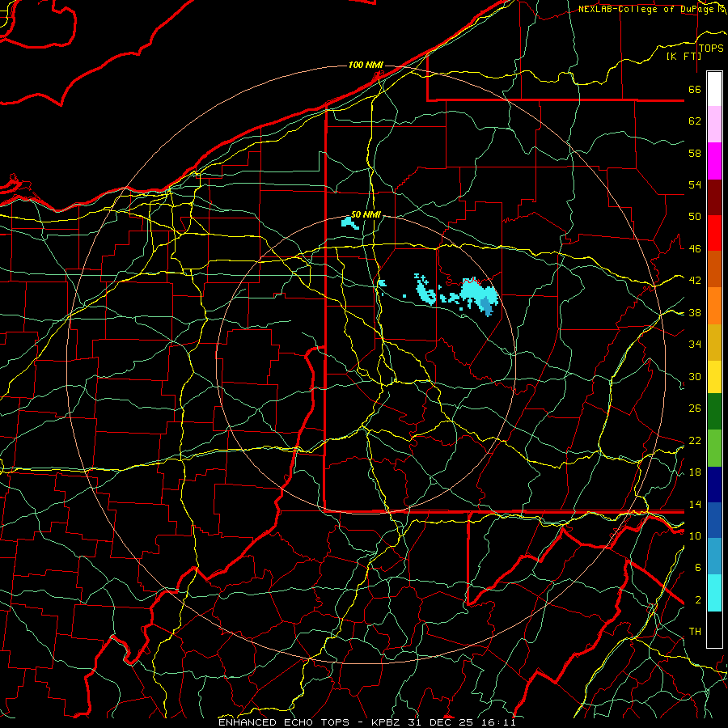Click the '2' legend value label
Viewport: 728px width, 728px height.
(698, 600)
